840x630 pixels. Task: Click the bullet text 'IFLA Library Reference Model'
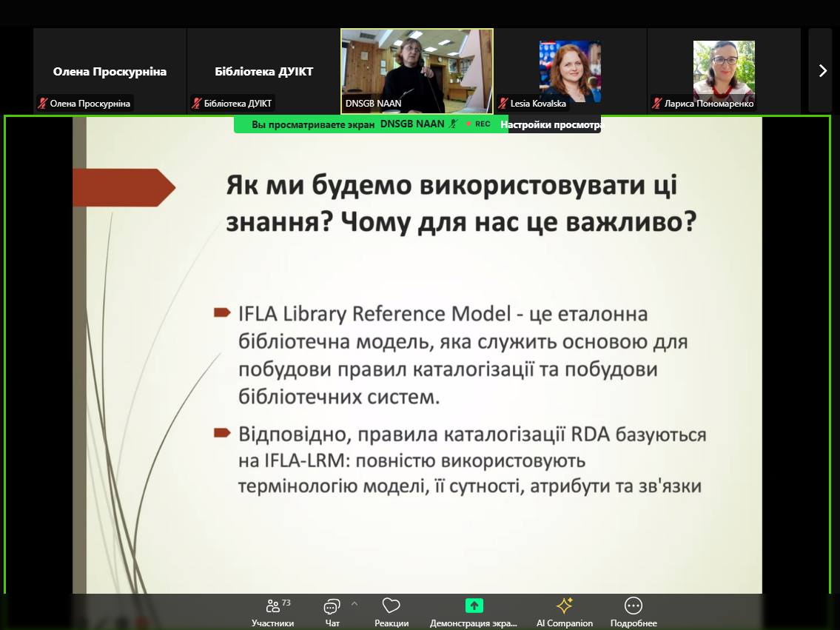[374, 313]
